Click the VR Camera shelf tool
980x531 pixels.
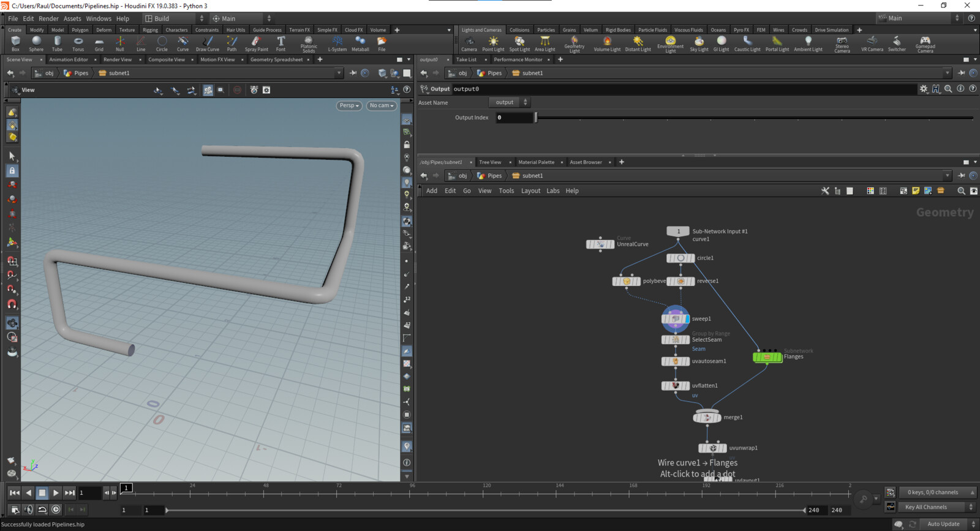click(x=872, y=43)
